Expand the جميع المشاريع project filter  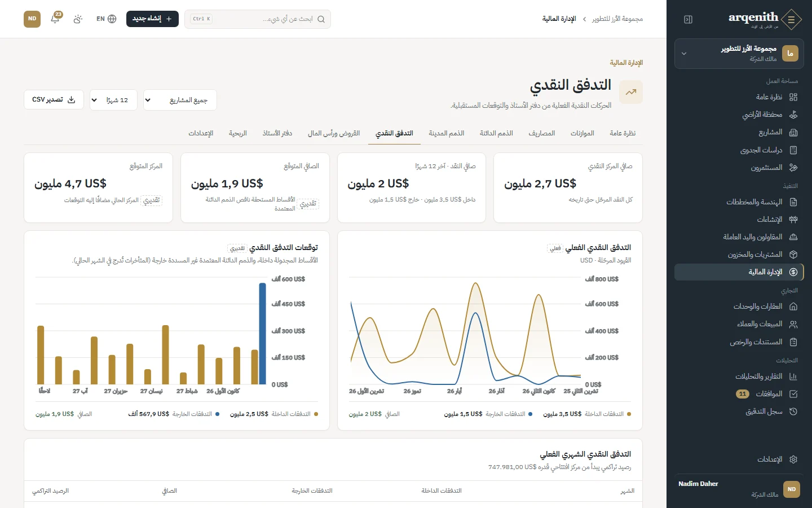(180, 100)
